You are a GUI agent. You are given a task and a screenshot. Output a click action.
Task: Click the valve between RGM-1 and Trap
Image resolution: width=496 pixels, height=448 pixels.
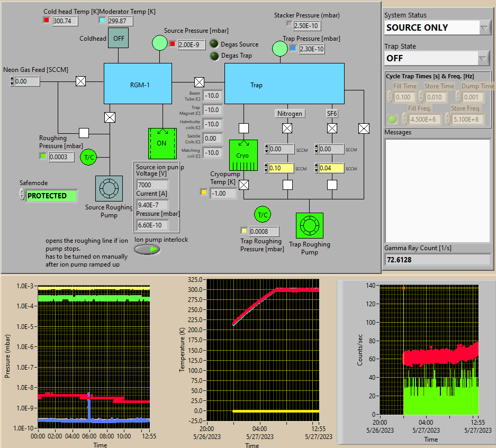point(199,82)
